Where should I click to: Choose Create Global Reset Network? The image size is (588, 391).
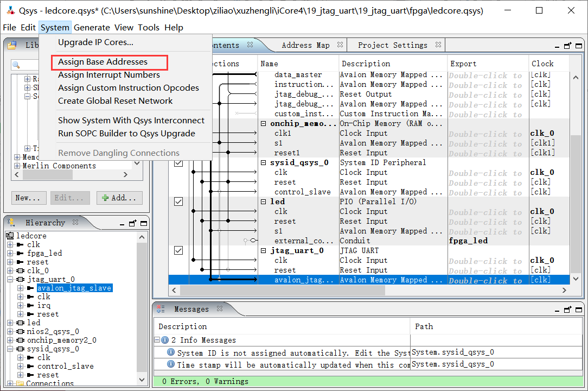point(115,100)
